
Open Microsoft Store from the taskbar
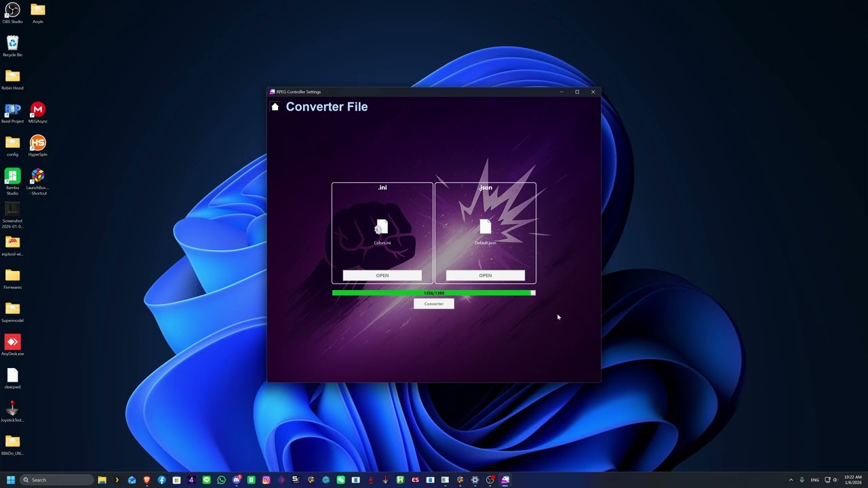[176, 480]
